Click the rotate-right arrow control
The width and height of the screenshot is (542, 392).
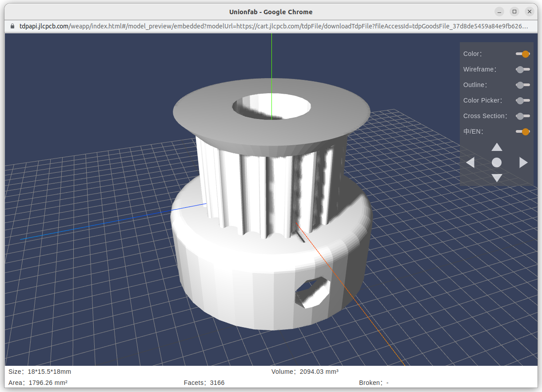pyautogui.click(x=522, y=162)
